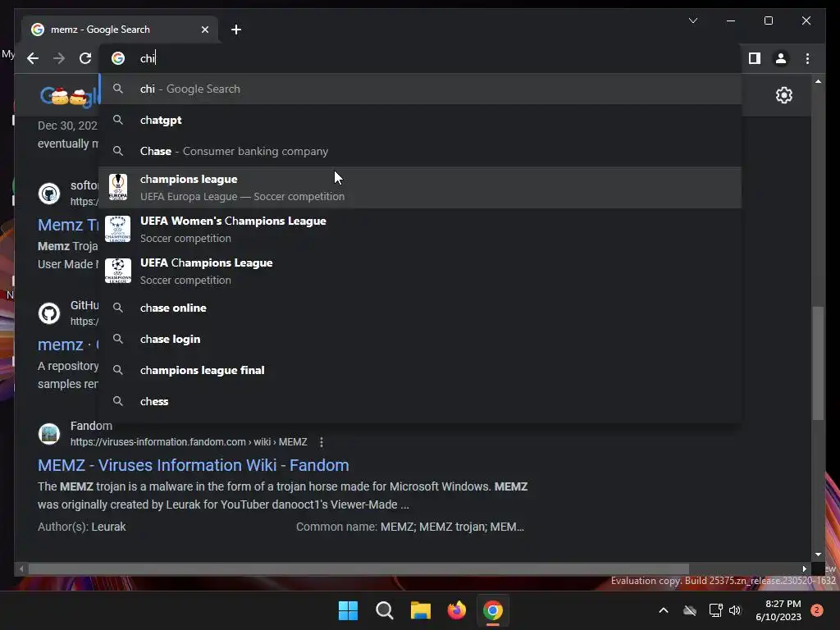The width and height of the screenshot is (840, 630).
Task: Close the memz Google Search tab
Action: (x=204, y=30)
